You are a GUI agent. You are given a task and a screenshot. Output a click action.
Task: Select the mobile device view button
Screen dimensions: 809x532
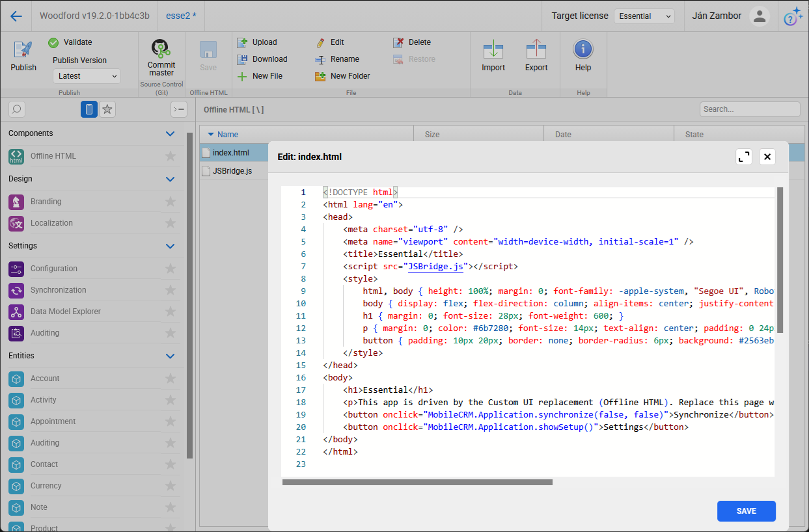(x=89, y=109)
